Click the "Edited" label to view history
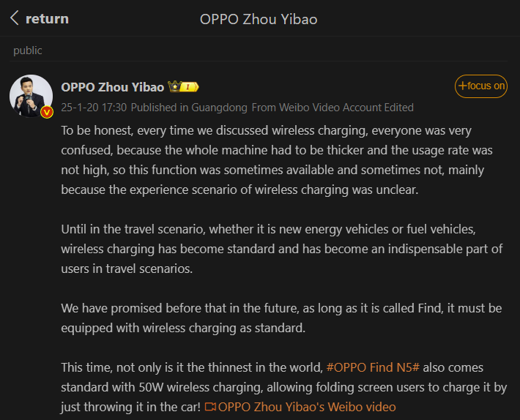Screen dimensions: 520x420 (398, 107)
